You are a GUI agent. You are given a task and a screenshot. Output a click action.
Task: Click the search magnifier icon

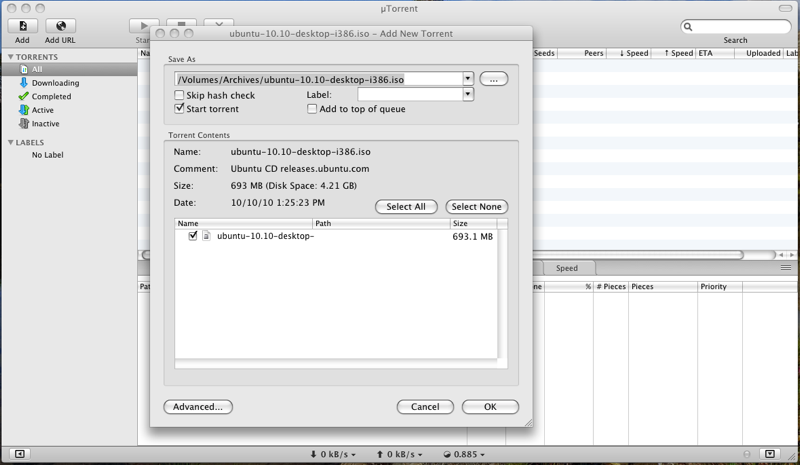point(688,27)
